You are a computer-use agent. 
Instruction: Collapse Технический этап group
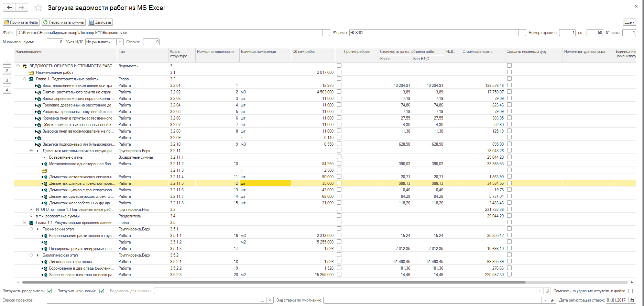[31, 229]
